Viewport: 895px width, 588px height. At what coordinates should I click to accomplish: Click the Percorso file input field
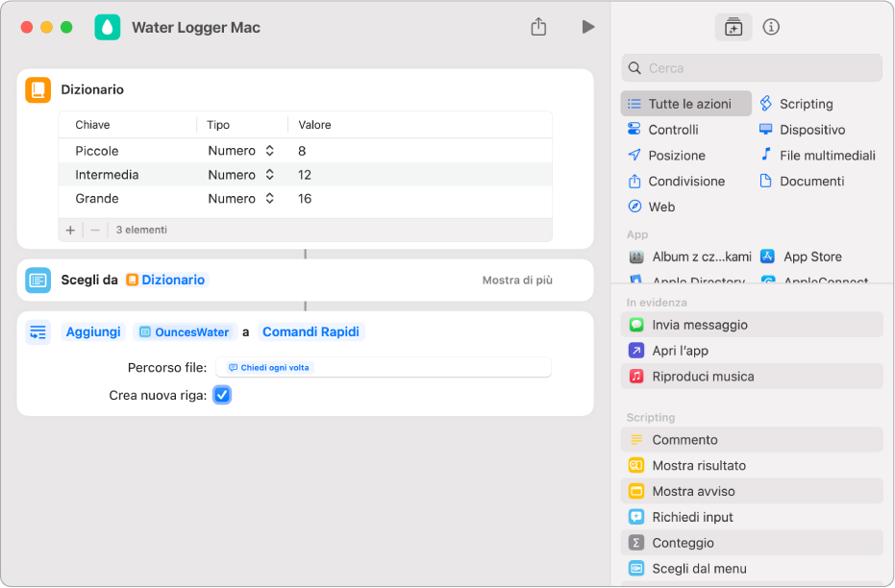(x=384, y=367)
